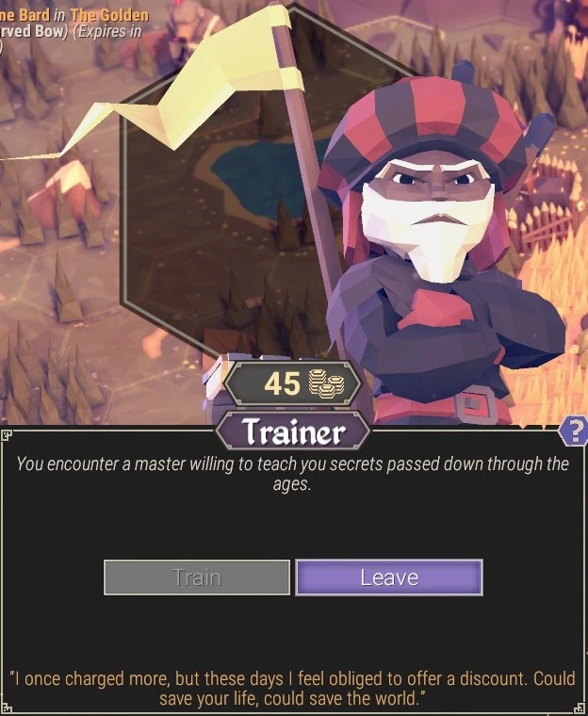Click the trainer discount quote text
This screenshot has width=588, height=716.
(x=292, y=689)
